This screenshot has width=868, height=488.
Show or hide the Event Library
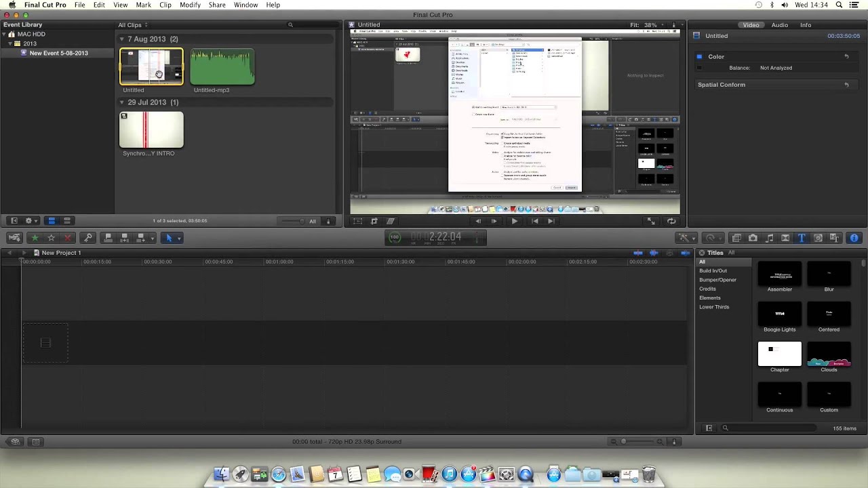(14, 221)
